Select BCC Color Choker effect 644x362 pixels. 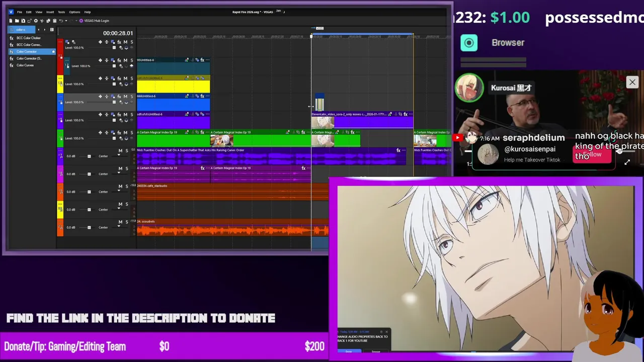click(29, 38)
